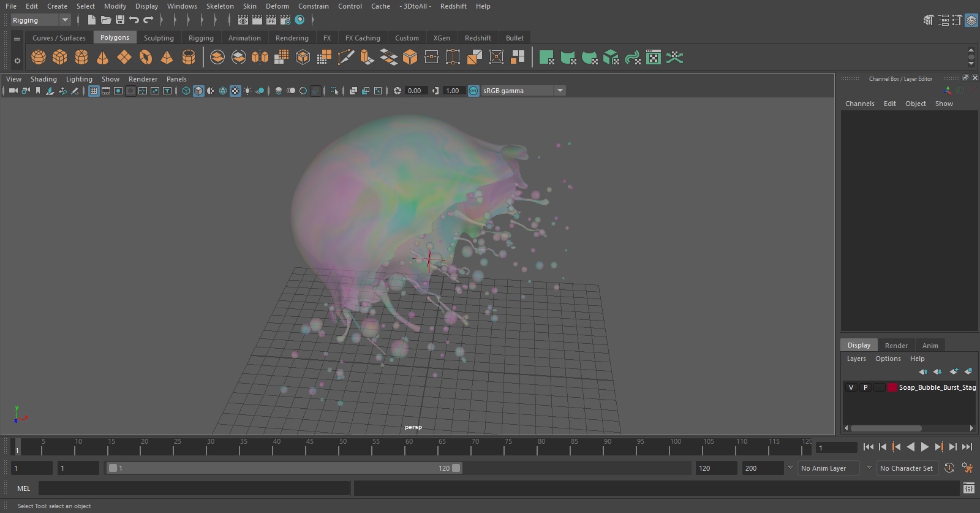Click the teal Planar UV mapping icon

(547, 58)
